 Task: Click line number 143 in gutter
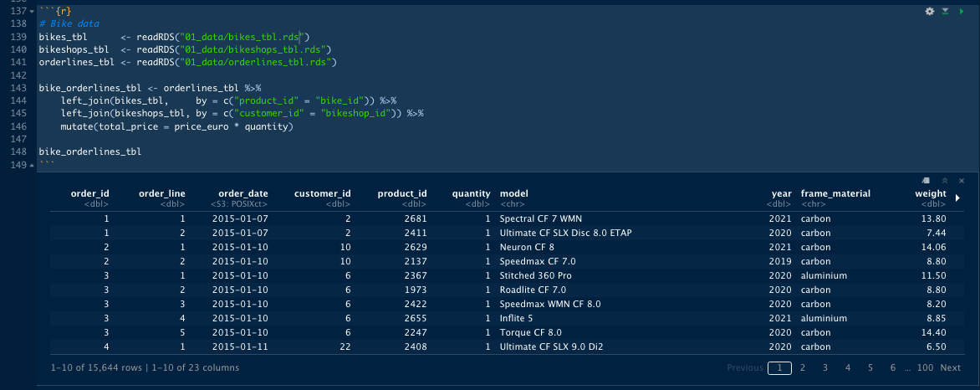(18, 88)
